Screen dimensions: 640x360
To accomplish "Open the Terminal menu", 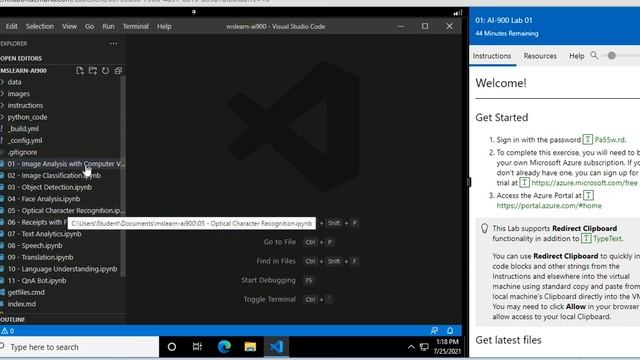I will point(136,26).
